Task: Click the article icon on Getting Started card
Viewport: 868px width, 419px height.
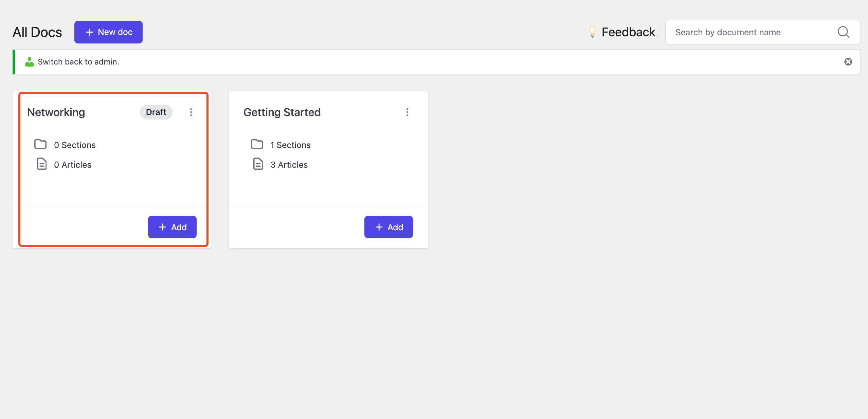Action: point(258,164)
